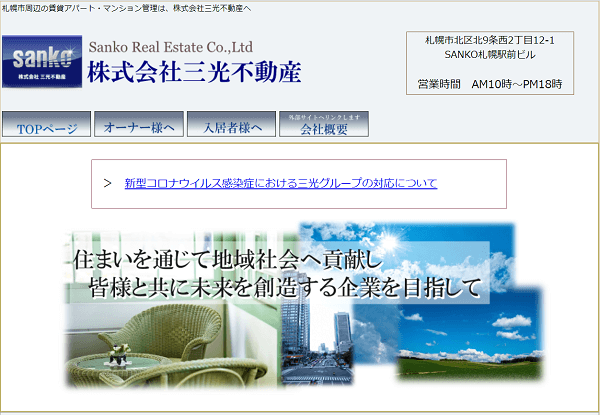Click the 営業時間 AM10時～PM18時 text

pyautogui.click(x=490, y=84)
